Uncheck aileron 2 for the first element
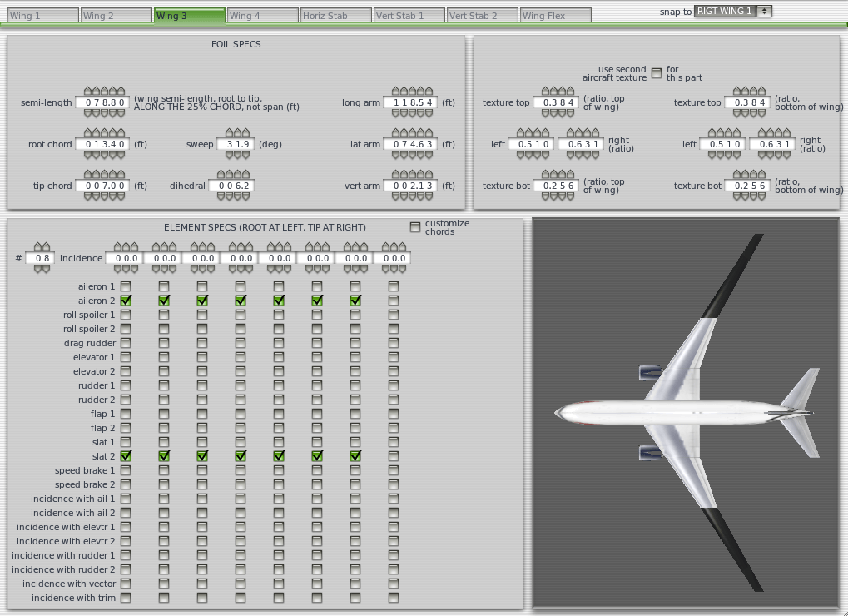 (x=126, y=301)
